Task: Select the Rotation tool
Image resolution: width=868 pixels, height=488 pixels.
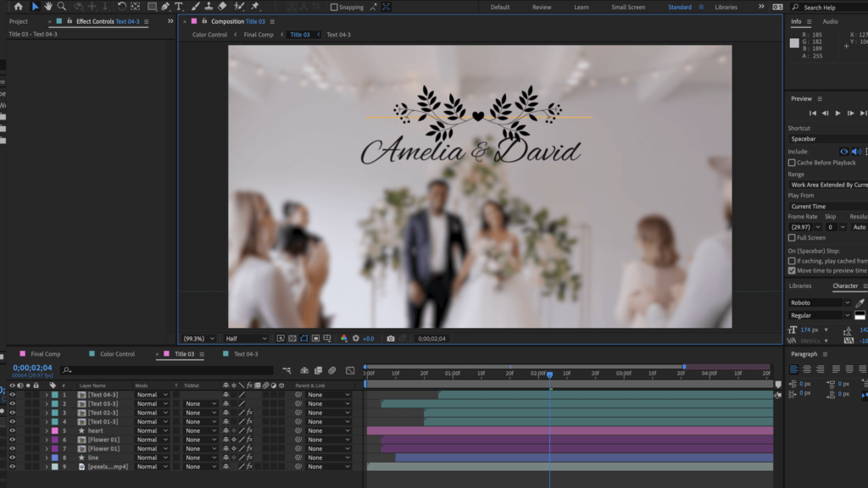Action: [x=121, y=7]
